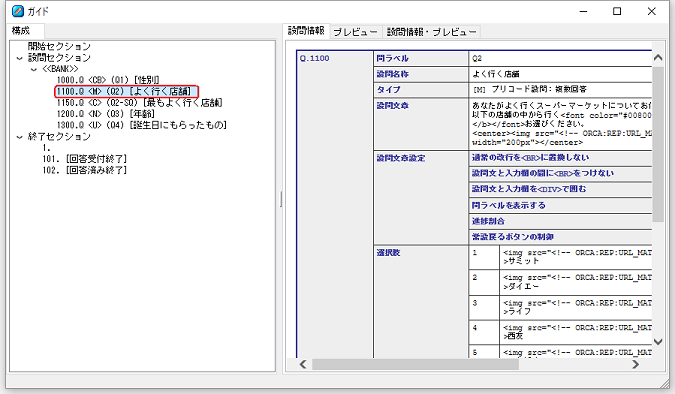The image size is (675, 394).
Task: Click the 設問文章 field label
Action: click(392, 105)
